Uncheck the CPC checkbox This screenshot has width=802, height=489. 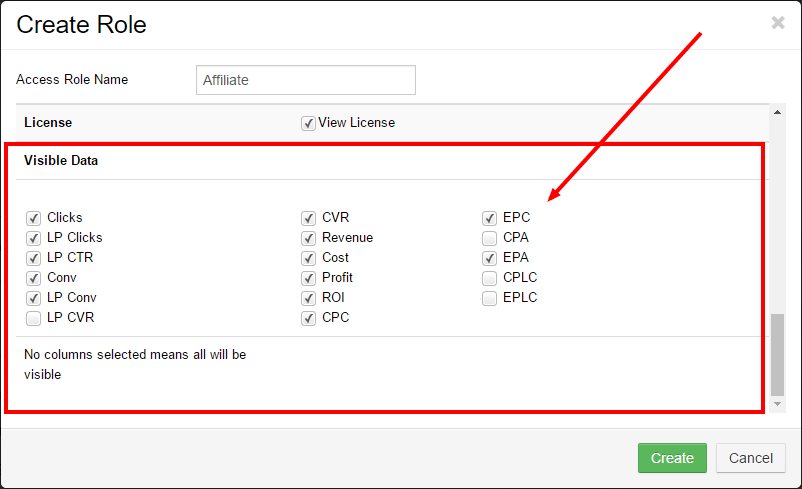tap(308, 318)
